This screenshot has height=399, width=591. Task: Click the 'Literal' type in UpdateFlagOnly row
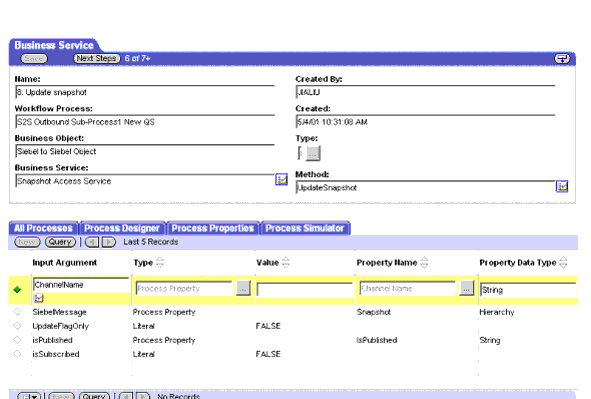pyautogui.click(x=144, y=326)
